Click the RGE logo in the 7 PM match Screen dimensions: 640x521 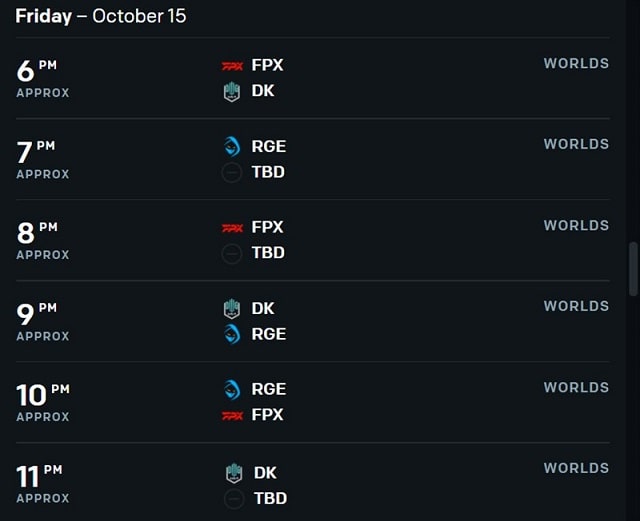[232, 147]
